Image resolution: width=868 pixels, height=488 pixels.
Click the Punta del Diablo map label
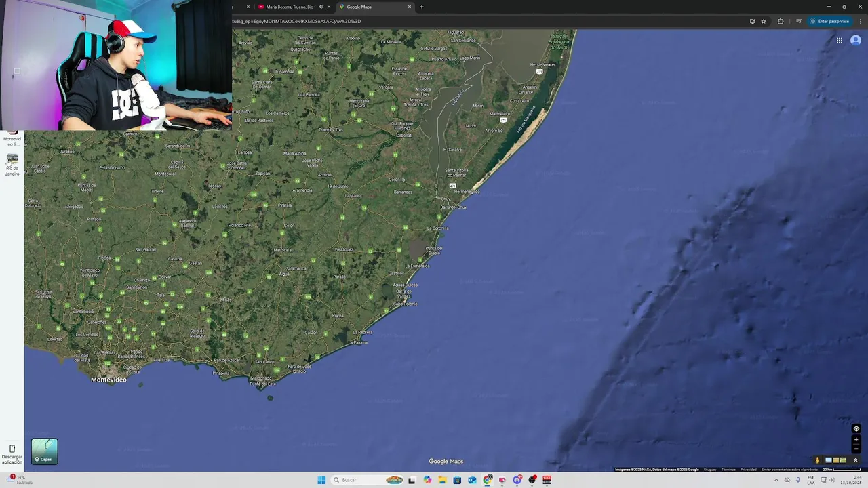[434, 250]
